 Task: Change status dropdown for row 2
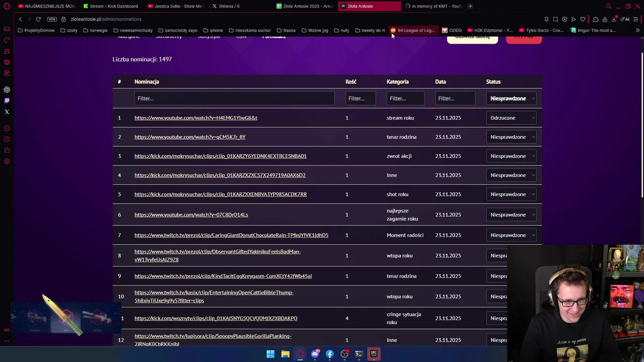[x=512, y=137]
